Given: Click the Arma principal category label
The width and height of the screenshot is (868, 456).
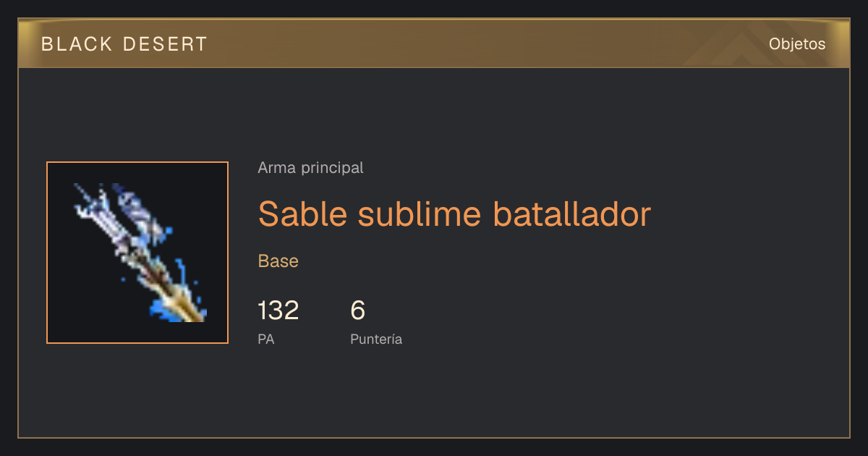Looking at the screenshot, I should click(310, 168).
